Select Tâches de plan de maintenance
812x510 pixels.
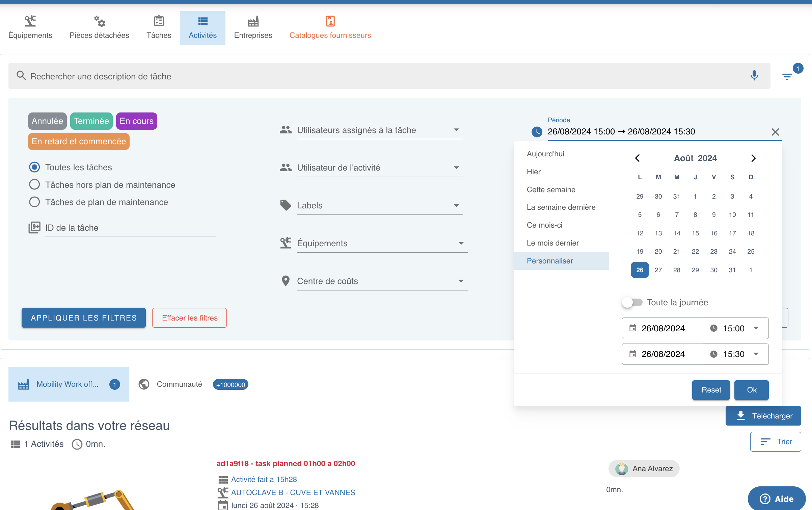click(34, 202)
